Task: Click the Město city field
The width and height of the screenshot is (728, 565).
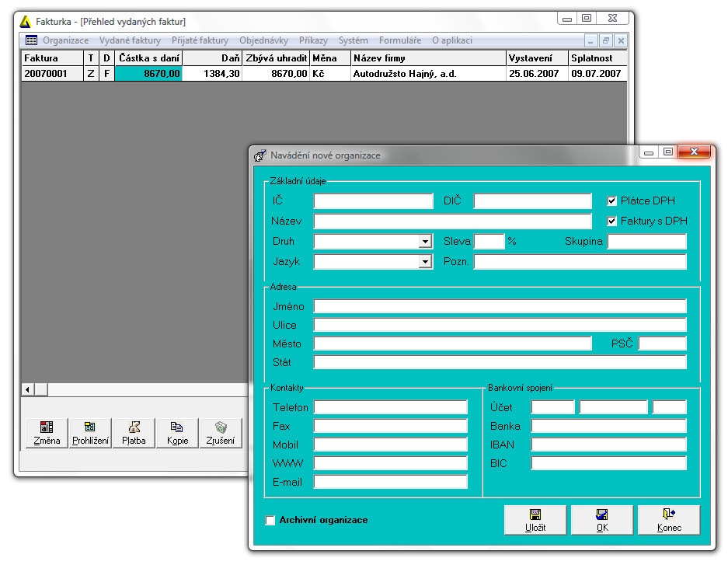Action: point(453,344)
